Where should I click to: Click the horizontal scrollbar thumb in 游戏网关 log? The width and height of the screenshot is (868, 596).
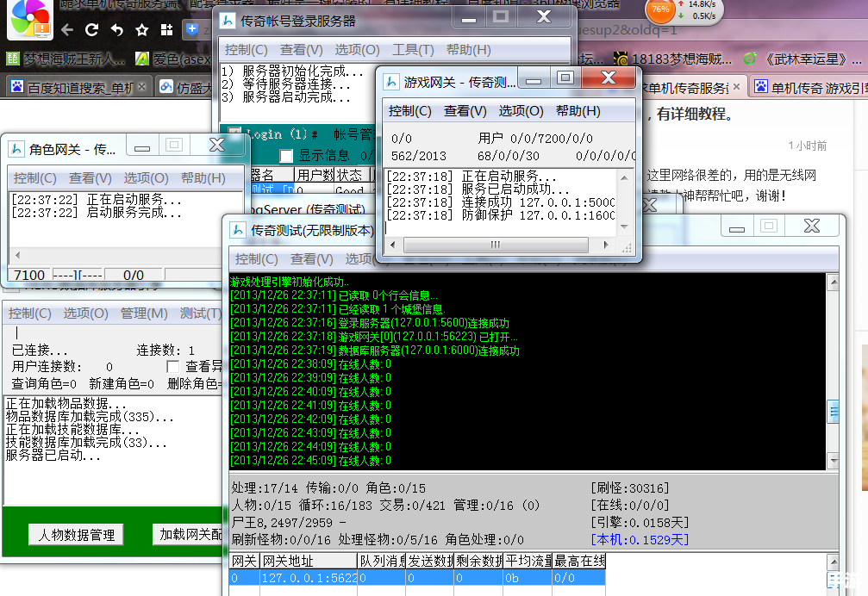pos(496,245)
